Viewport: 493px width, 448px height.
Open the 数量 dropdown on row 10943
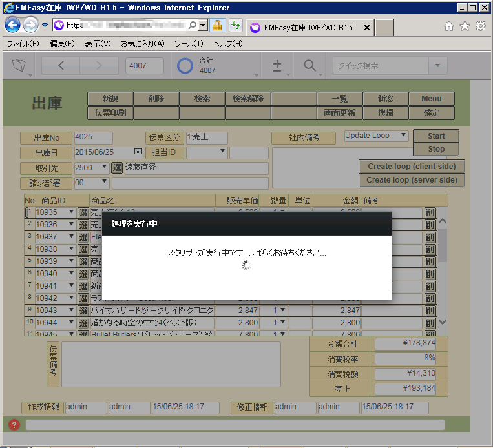[x=282, y=310]
